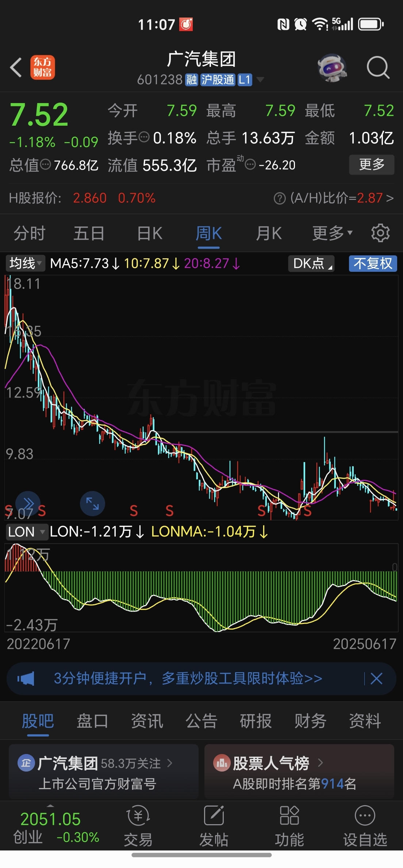Tap the 融 margin badge
Viewport: 403px width, 868px height.
point(192,80)
